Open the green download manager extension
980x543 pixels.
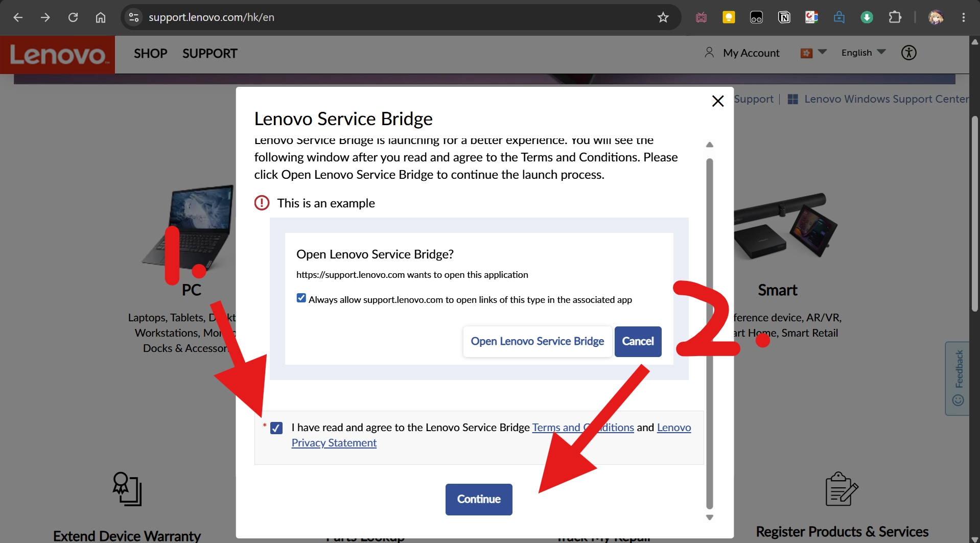tap(867, 17)
